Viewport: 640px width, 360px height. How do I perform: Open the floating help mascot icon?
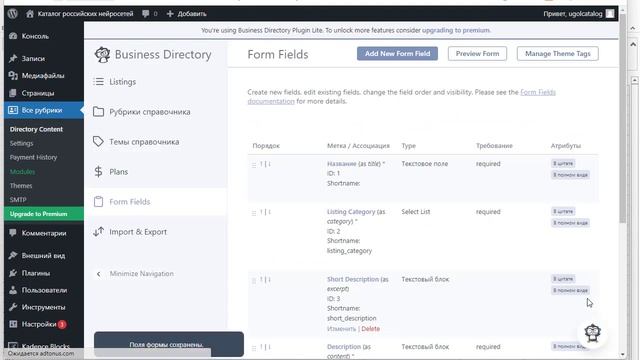[x=592, y=333]
